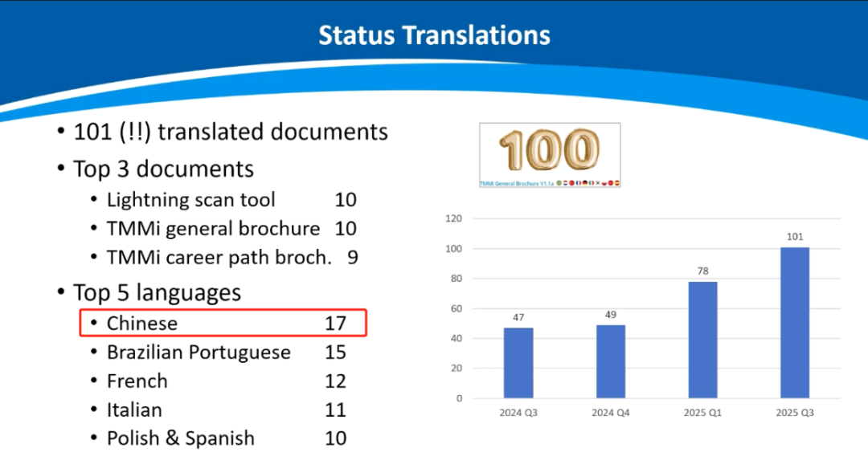Open the TMMi General Brochure V1.1a link

(x=516, y=183)
